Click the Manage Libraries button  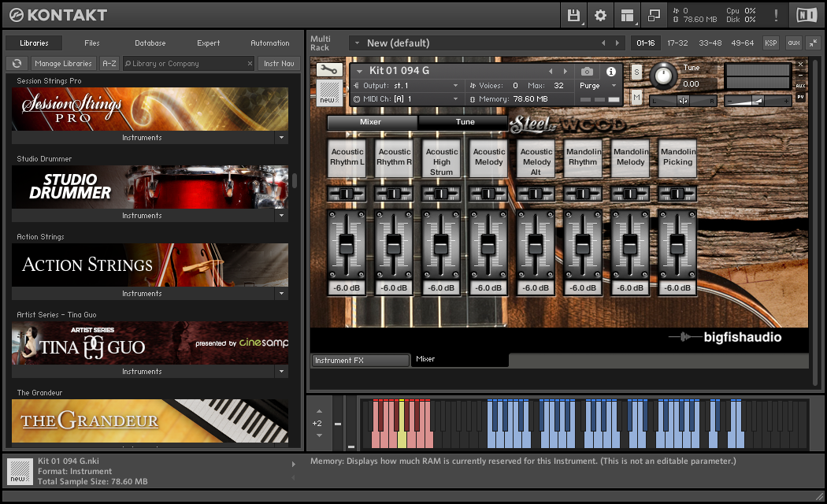[64, 64]
